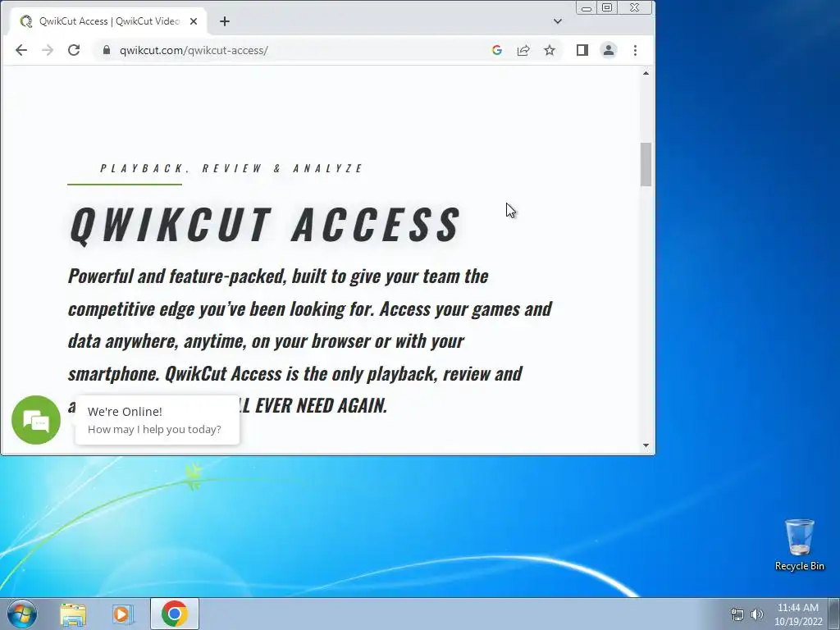
Task: Click the Playback, Review & Analyze subtitle
Action: (231, 168)
